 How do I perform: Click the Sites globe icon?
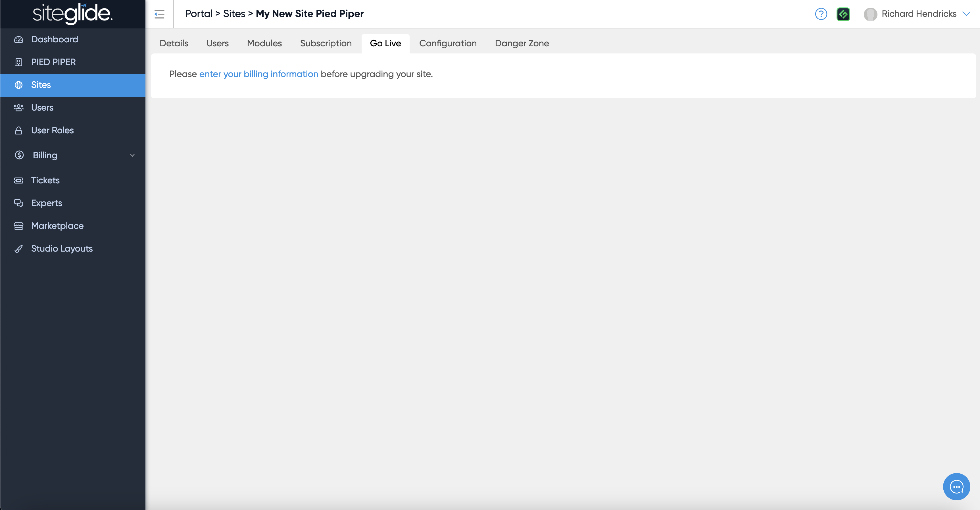tap(18, 85)
